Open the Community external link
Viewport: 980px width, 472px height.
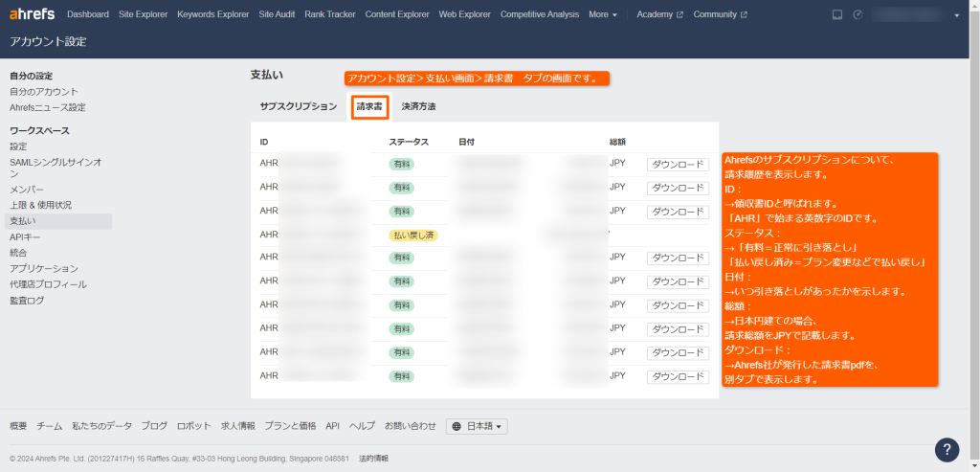(720, 14)
